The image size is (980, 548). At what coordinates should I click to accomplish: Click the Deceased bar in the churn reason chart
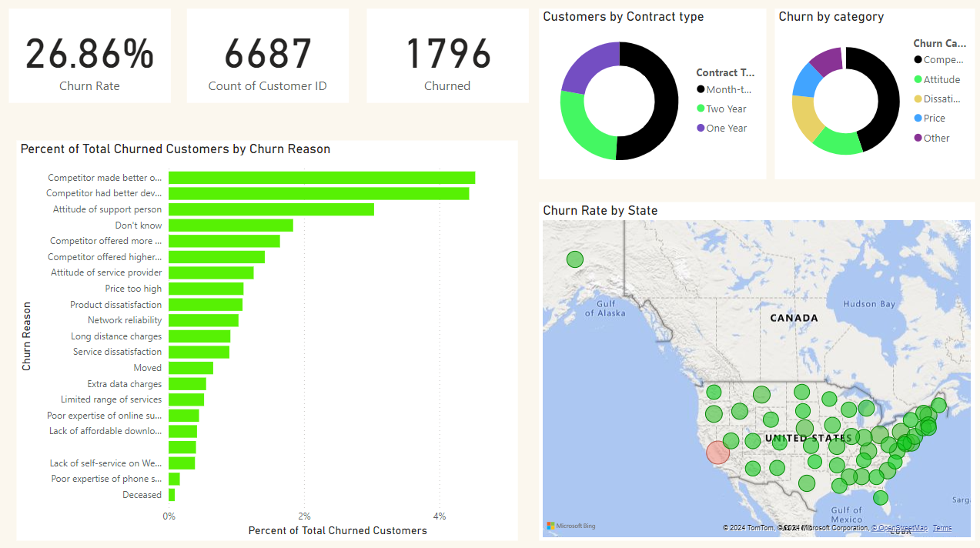[x=172, y=493]
